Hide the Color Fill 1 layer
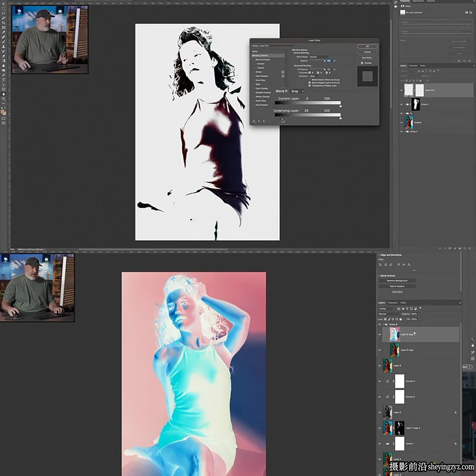Image resolution: width=476 pixels, height=476 pixels. (x=401, y=90)
